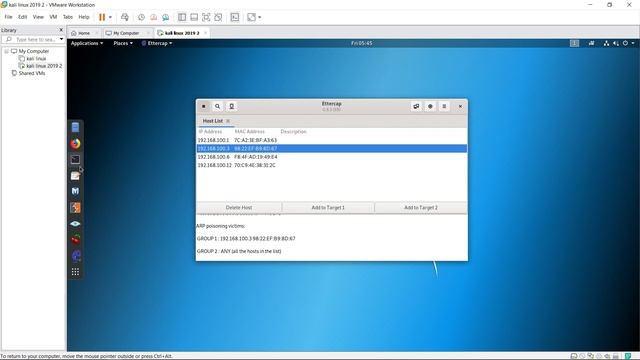This screenshot has height=360, width=640.
Task: Open the hosts list icon in Ettercap header
Action: click(x=231, y=106)
